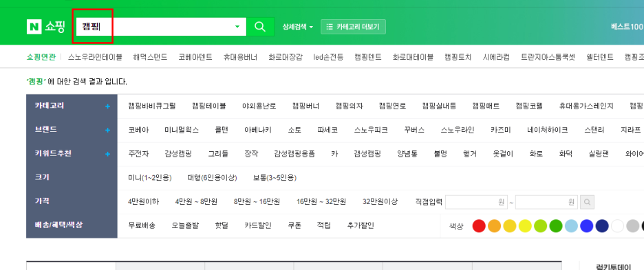The width and height of the screenshot is (644, 270).
Task: Select category 캠핑버너
Action: pyautogui.click(x=306, y=106)
